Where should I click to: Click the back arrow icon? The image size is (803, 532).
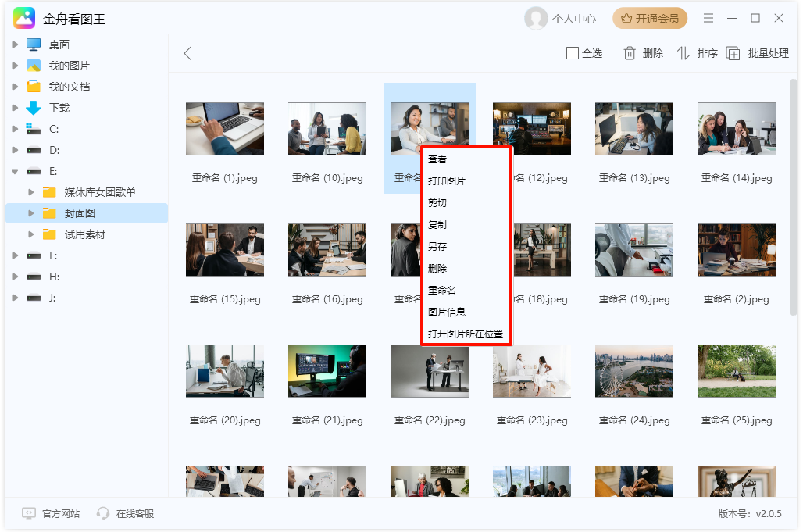pos(187,53)
